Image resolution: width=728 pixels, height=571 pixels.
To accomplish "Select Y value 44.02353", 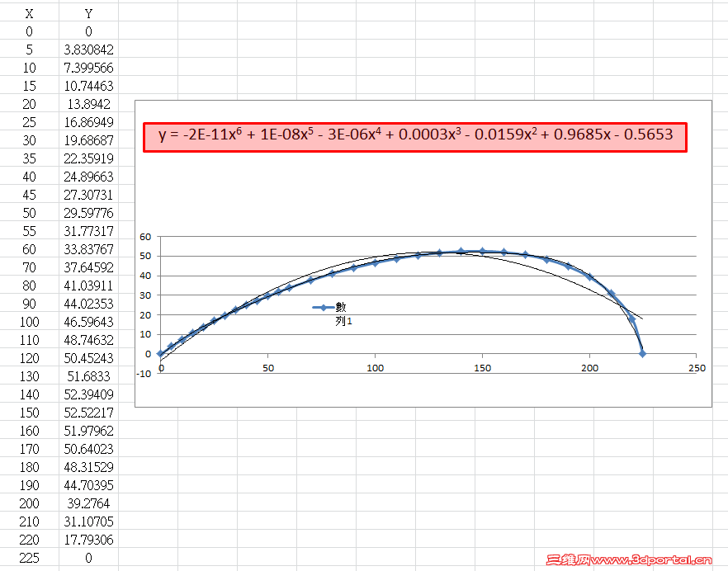I will coord(88,303).
